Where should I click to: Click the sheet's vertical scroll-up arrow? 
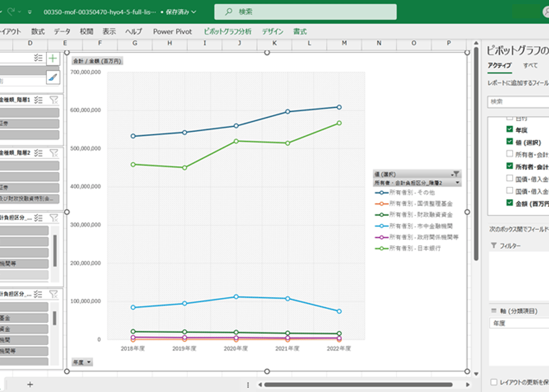point(476,43)
